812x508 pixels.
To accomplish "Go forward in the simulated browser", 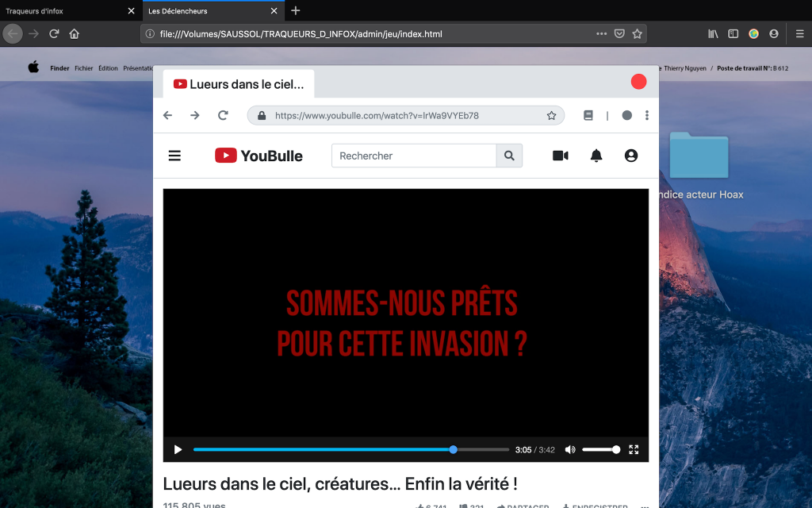I will tap(195, 115).
